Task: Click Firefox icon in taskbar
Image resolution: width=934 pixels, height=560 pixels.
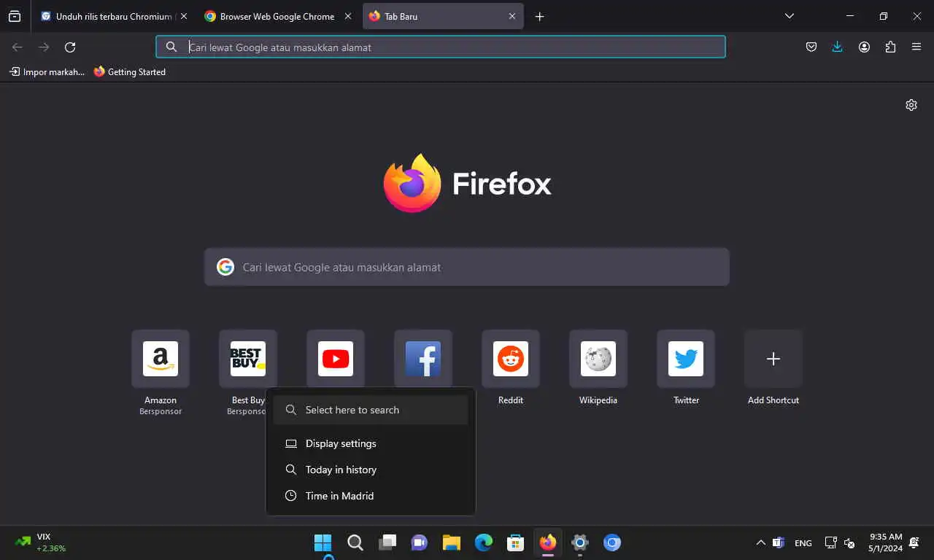Action: pyautogui.click(x=547, y=542)
